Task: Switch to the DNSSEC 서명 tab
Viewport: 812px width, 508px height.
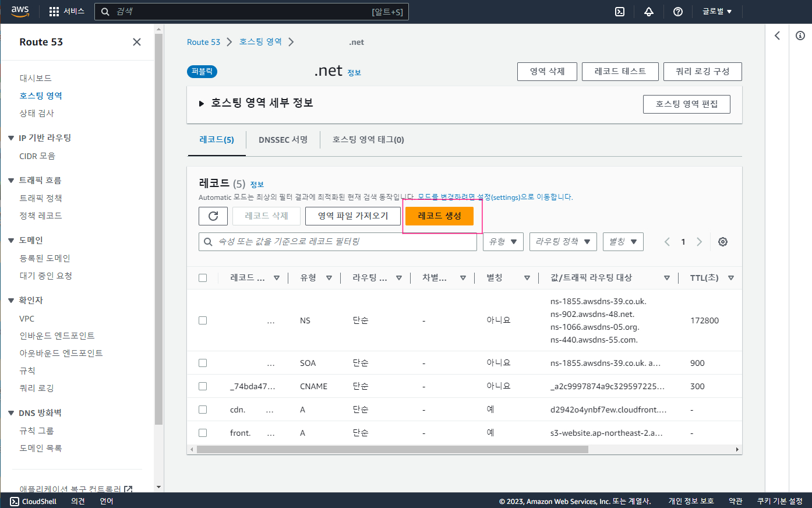Action: click(x=283, y=140)
